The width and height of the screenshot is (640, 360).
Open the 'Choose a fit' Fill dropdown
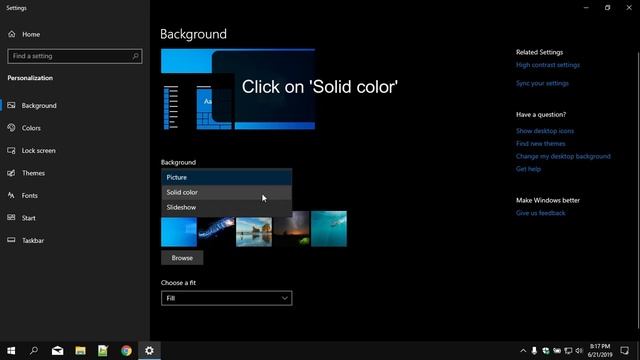tap(227, 298)
